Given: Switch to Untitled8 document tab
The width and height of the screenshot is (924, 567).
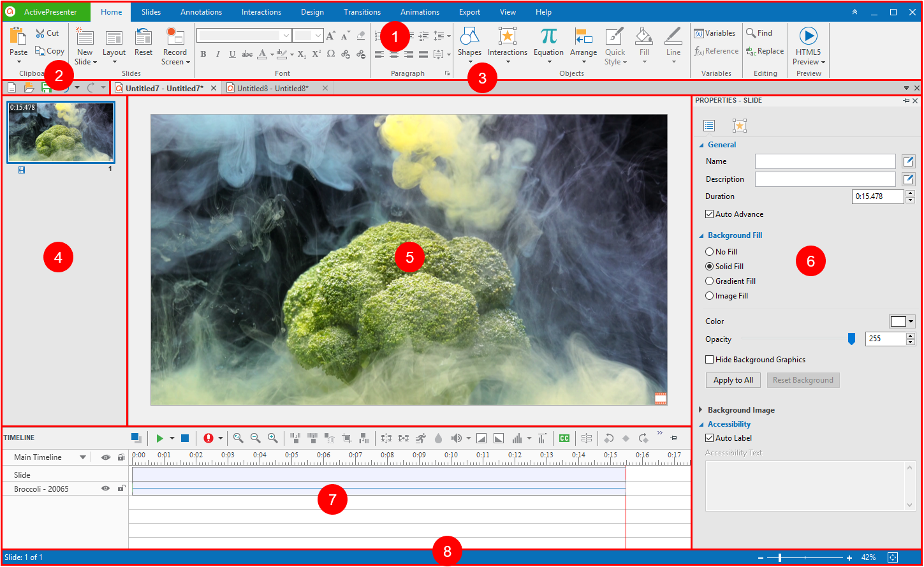Looking at the screenshot, I should (272, 89).
